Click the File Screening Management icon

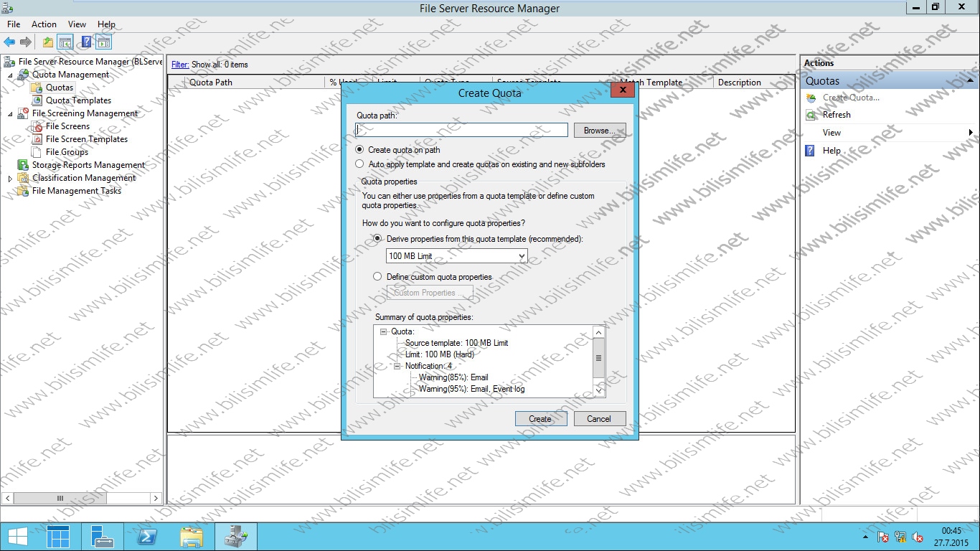24,113
